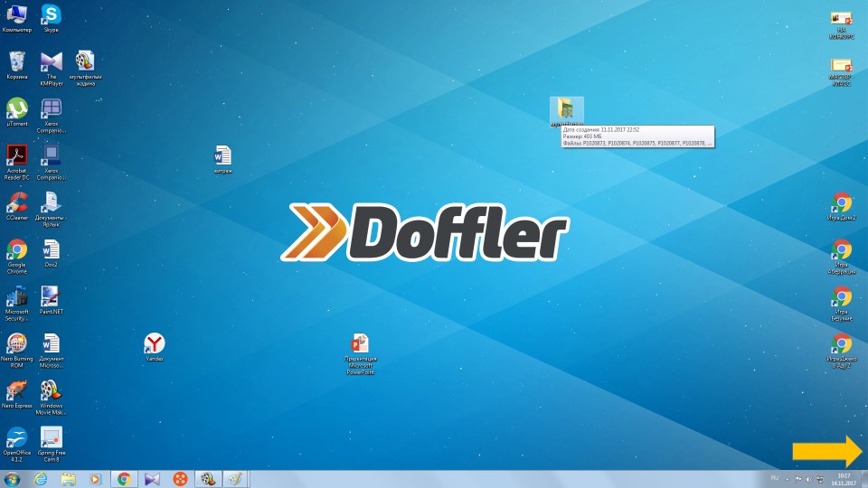Select the Презентация Microsoft PowerPoint file
868x488 pixels.
click(x=360, y=353)
